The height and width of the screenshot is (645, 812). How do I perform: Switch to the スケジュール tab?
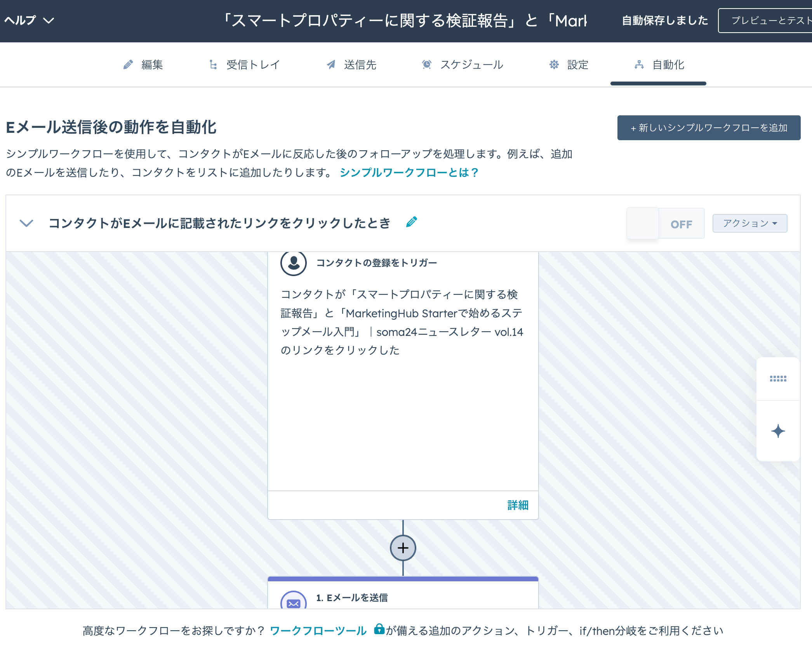click(463, 64)
